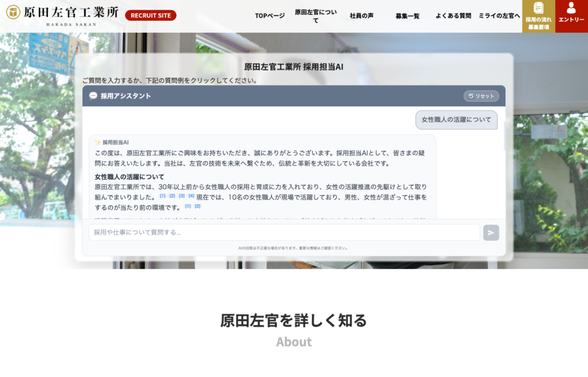This screenshot has width=588, height=377.
Task: Click the chat bubble icon beside 採用アシスタント
Action: [x=93, y=96]
